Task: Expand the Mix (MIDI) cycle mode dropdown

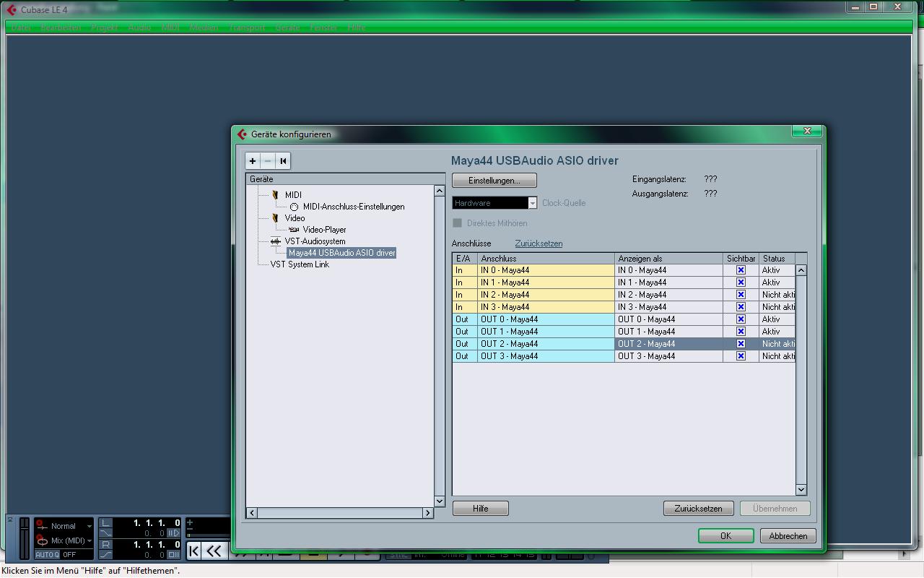Action: (89, 540)
